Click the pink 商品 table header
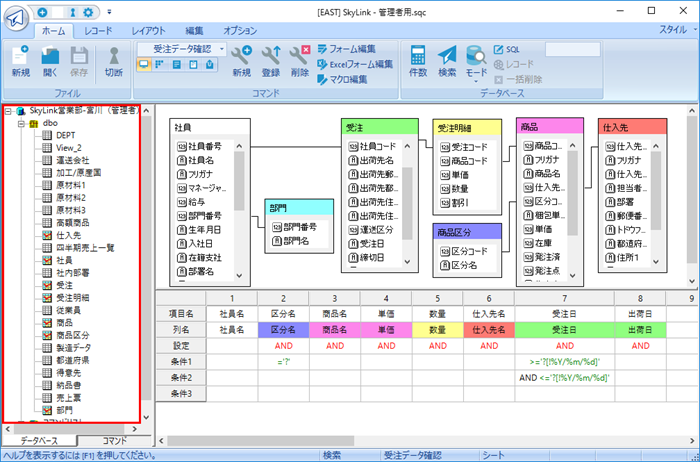This screenshot has width=700, height=462. [550, 127]
